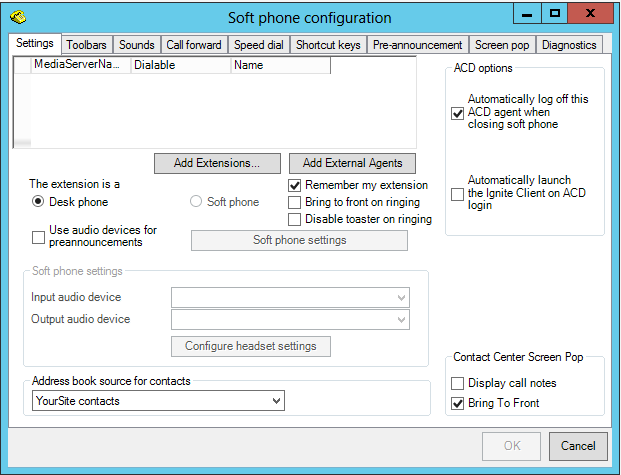Check Disable toaster on ringing
Viewport: 621px width, 475px height.
pyautogui.click(x=295, y=219)
